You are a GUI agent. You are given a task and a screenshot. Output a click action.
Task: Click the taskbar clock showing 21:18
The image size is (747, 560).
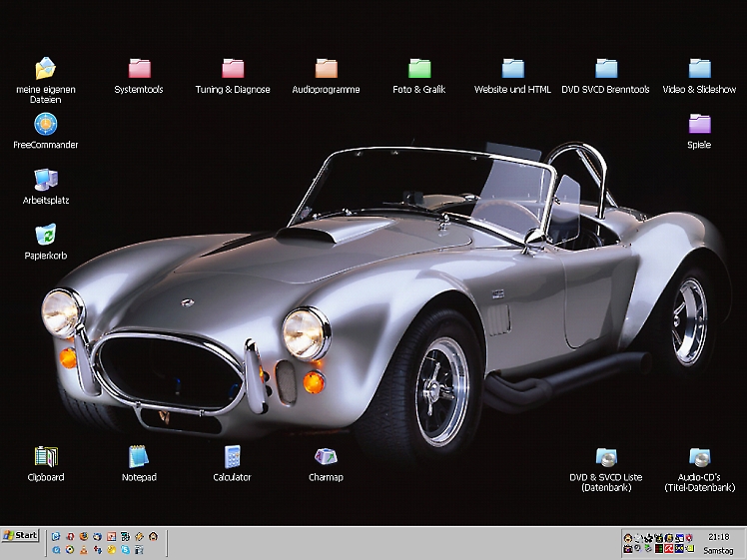tap(718, 537)
